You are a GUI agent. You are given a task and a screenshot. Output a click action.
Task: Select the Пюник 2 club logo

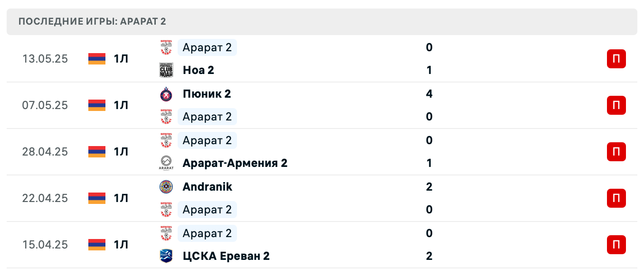pos(166,94)
